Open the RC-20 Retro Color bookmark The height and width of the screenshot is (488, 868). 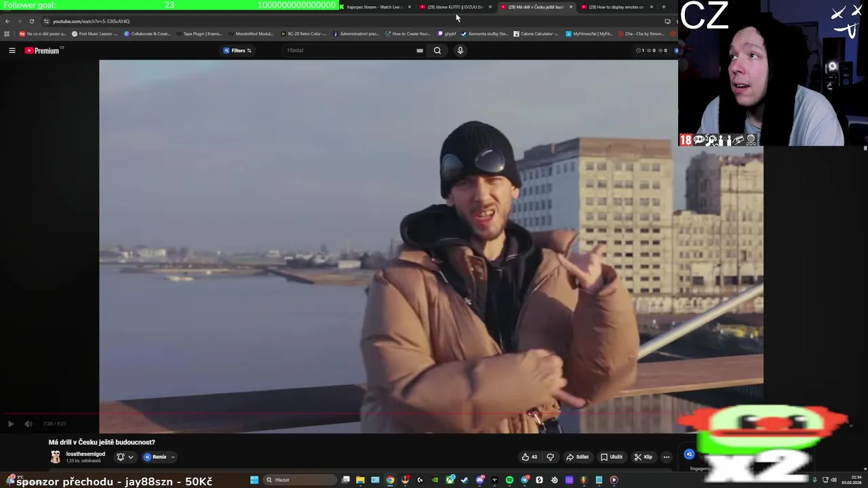pyautogui.click(x=304, y=34)
